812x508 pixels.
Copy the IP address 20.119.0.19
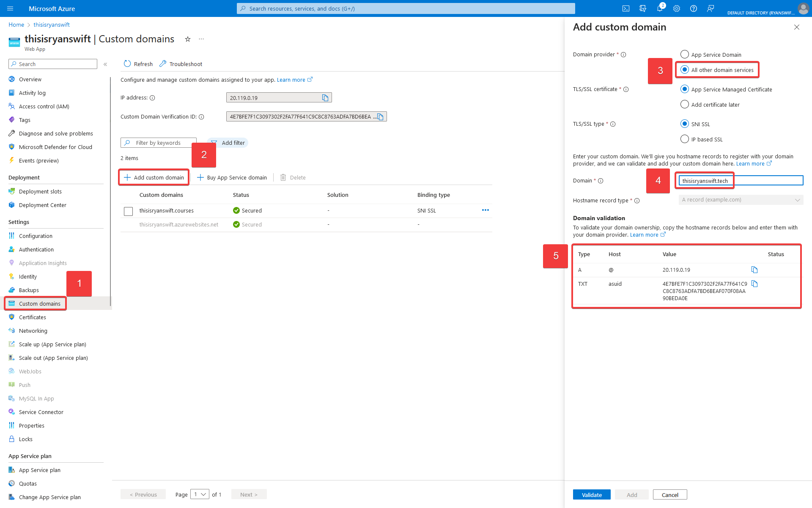pyautogui.click(x=325, y=98)
